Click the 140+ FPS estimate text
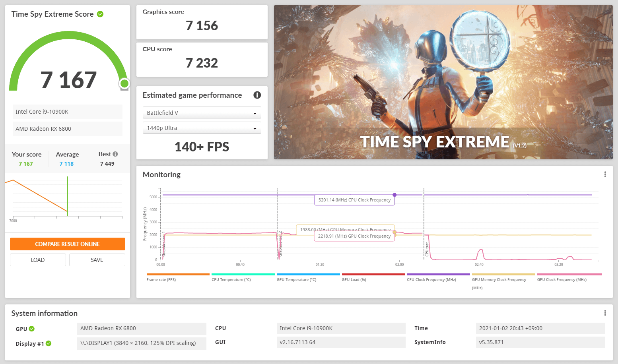Viewport: 618px width, 364px height. click(x=202, y=147)
